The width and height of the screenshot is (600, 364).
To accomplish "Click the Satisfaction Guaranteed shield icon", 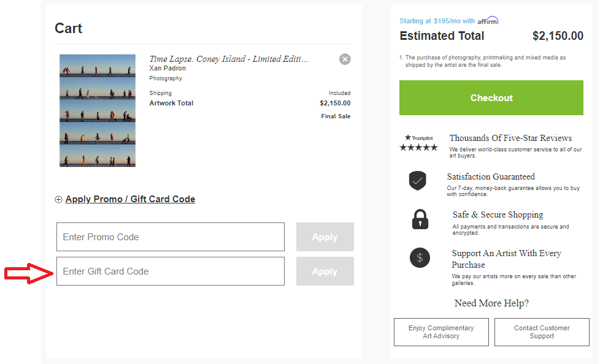I will [x=417, y=181].
